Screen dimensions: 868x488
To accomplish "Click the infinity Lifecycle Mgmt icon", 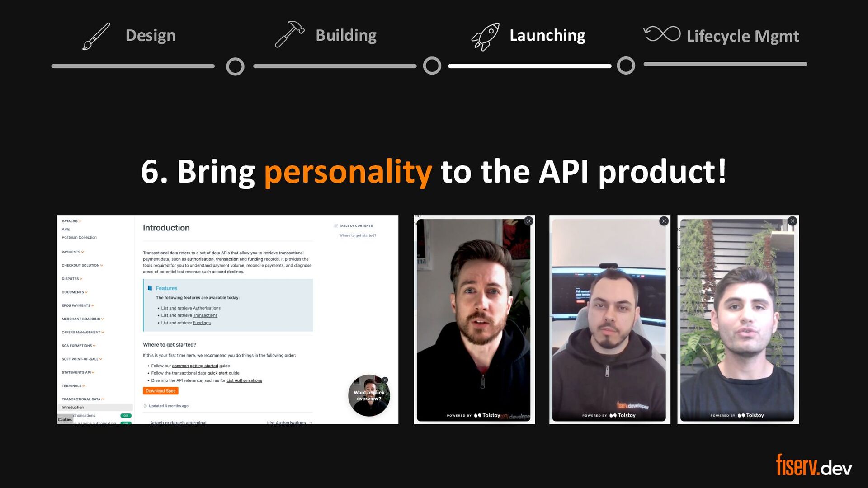I will [x=662, y=34].
